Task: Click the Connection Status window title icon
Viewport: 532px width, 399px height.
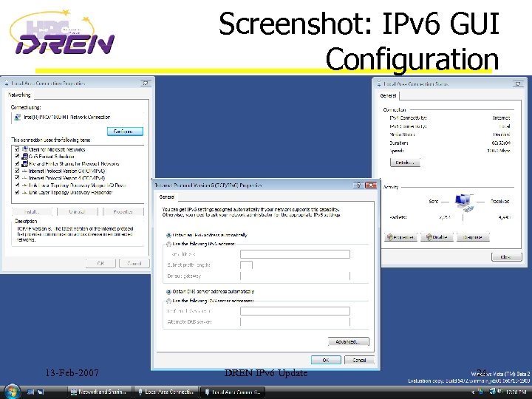Action: tap(379, 83)
